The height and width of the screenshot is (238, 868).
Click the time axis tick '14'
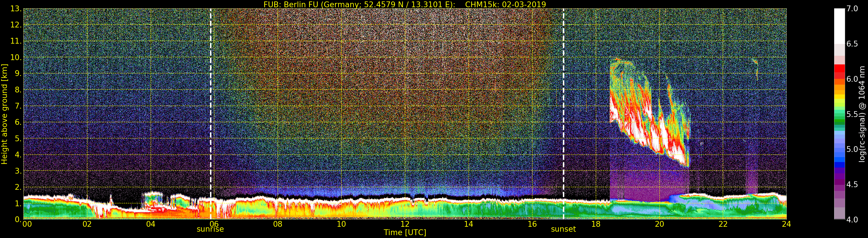click(468, 224)
